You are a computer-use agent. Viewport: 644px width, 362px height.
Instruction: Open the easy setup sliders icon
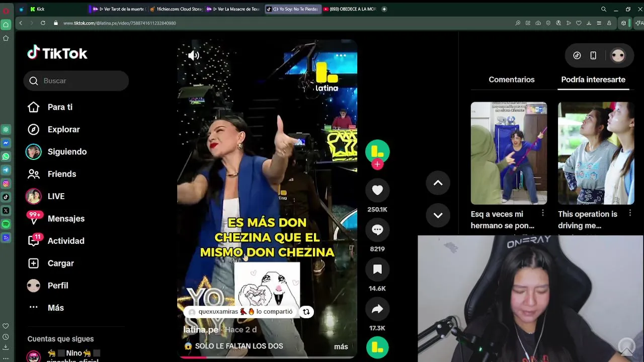[599, 23]
